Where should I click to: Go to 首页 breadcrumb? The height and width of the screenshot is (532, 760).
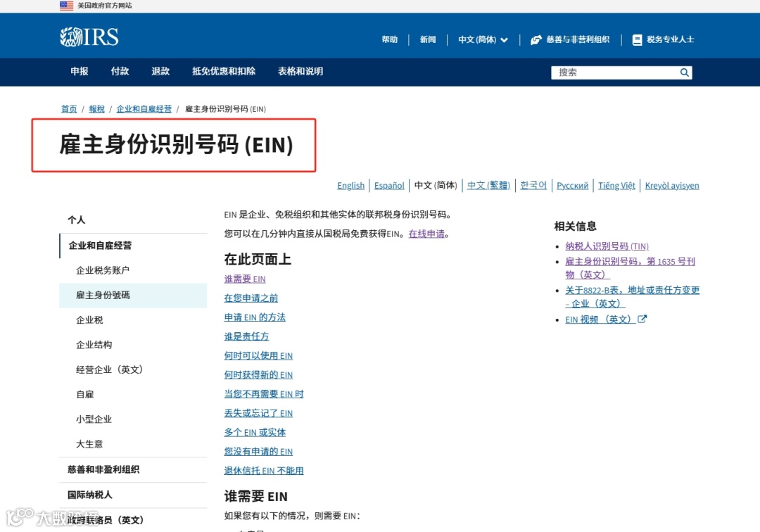pos(69,109)
